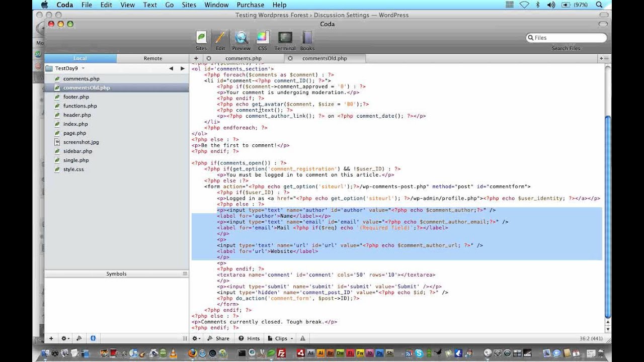Open sidebar.php in the file list
This screenshot has height=362, width=644.
point(77,151)
